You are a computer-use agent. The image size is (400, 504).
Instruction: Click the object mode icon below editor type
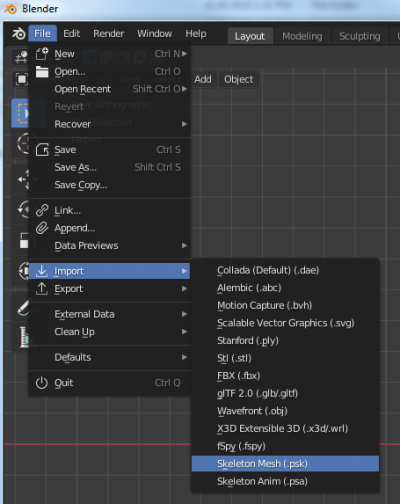point(21,79)
